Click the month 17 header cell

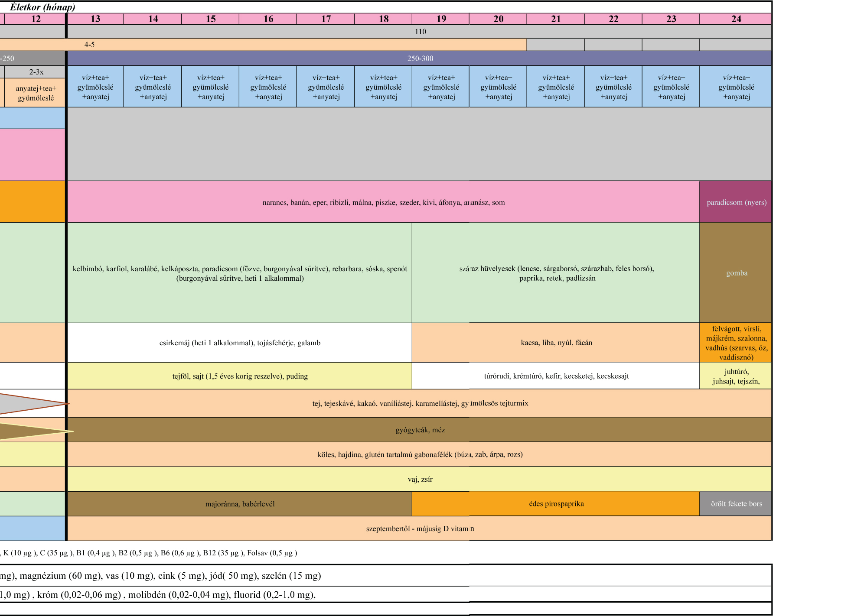(x=326, y=19)
